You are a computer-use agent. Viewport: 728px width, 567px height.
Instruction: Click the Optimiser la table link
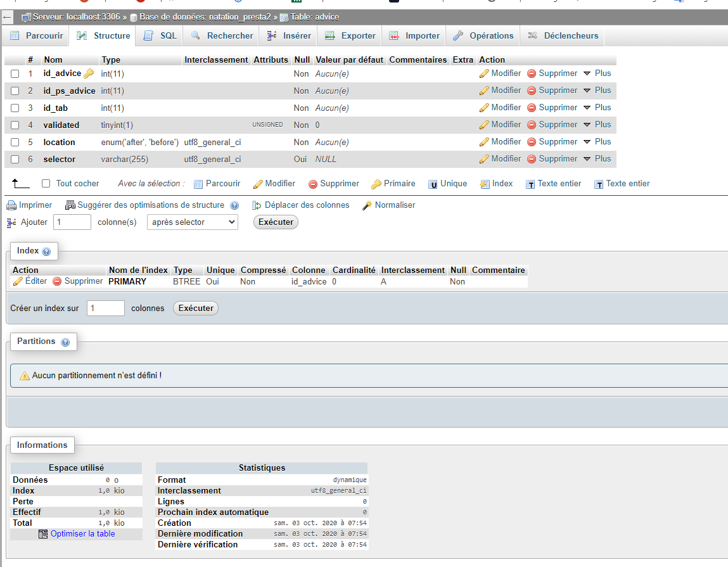82,533
